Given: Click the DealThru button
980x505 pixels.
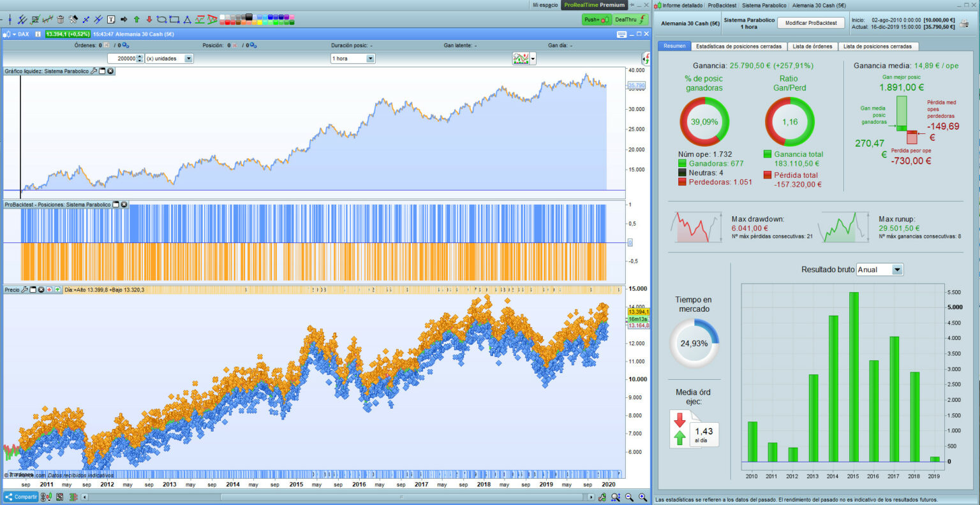Looking at the screenshot, I should click(630, 20).
